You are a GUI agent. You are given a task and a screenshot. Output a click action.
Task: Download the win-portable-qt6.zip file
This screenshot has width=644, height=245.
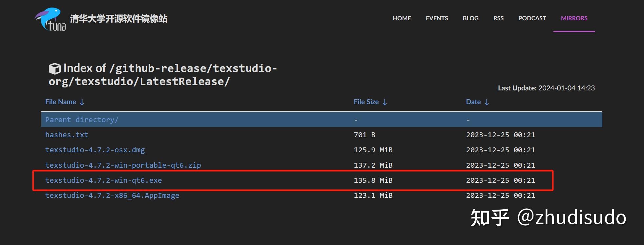[123, 165]
